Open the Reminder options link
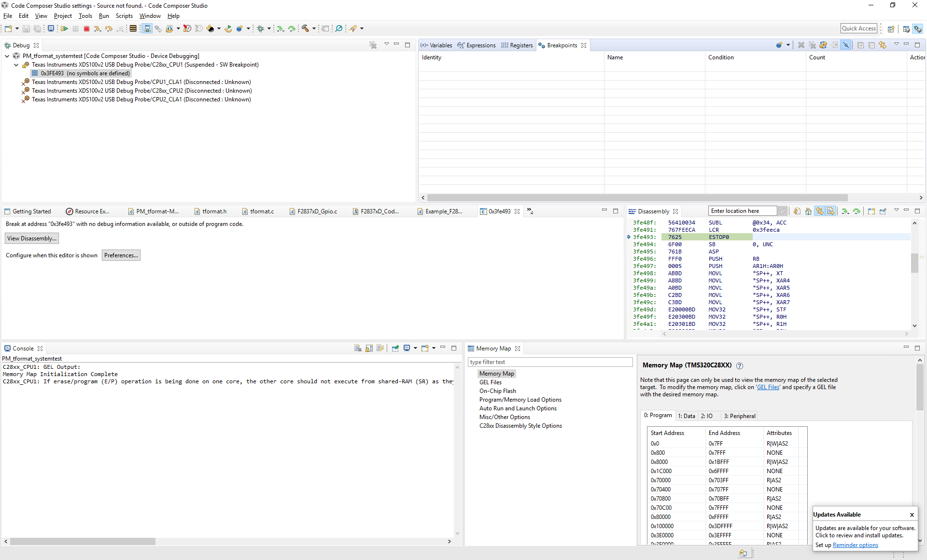 point(855,545)
